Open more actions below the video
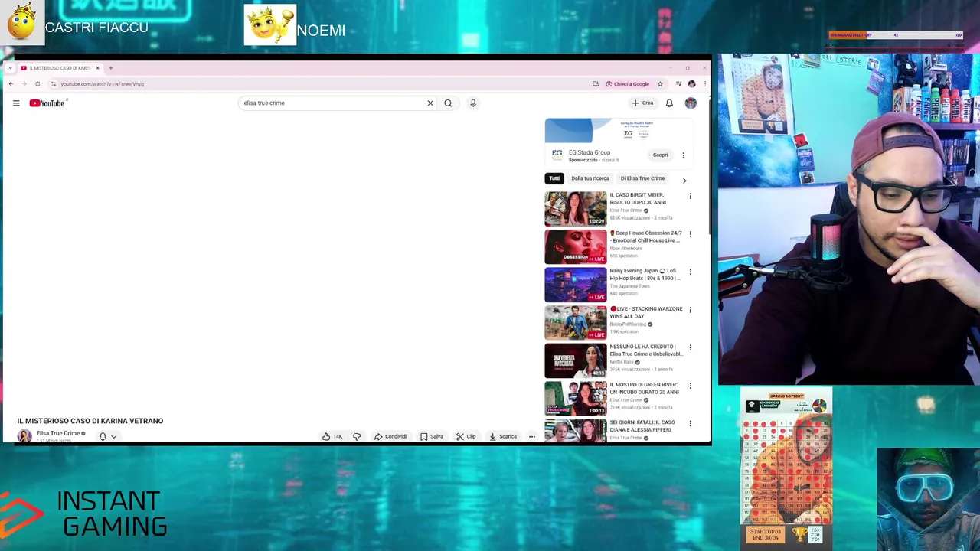This screenshot has width=980, height=551. coord(532,436)
